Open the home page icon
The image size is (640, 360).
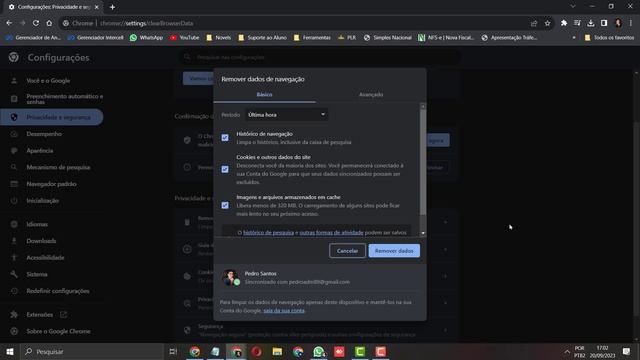[49, 23]
